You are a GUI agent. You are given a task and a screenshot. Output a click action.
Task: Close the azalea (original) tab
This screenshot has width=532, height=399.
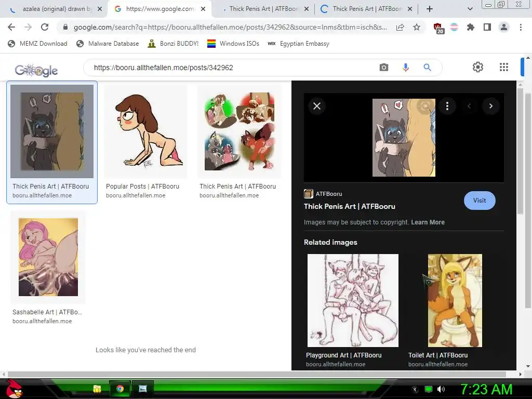pos(100,9)
